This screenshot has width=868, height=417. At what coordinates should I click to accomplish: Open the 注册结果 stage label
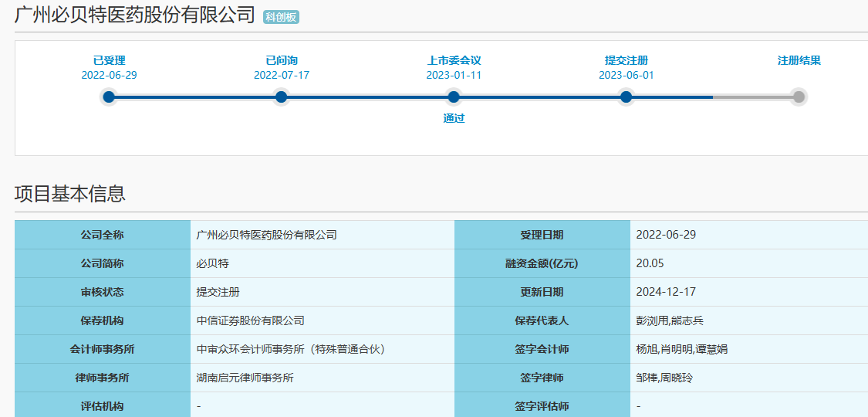tap(799, 60)
